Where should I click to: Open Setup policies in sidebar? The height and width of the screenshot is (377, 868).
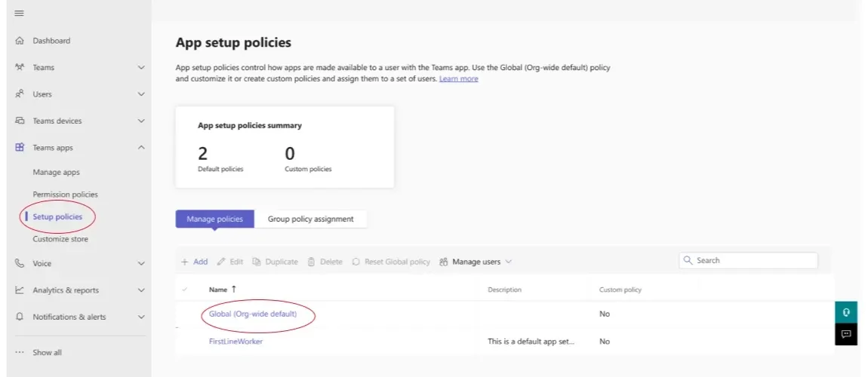[57, 216]
